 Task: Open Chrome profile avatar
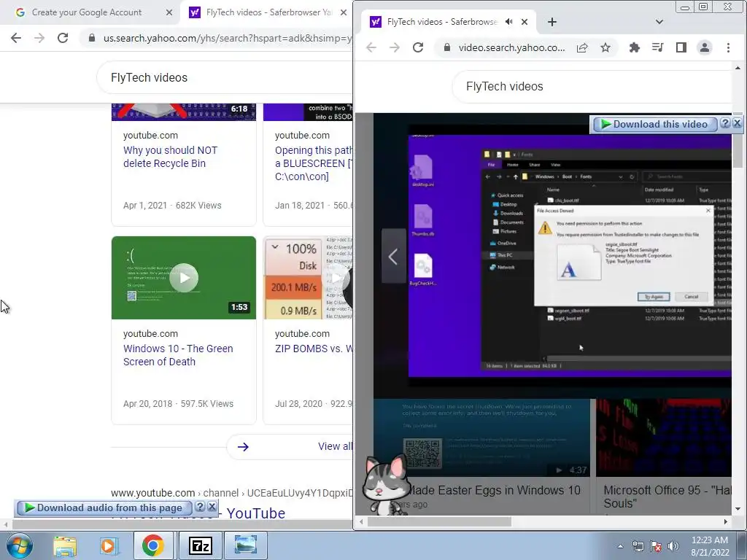click(704, 47)
